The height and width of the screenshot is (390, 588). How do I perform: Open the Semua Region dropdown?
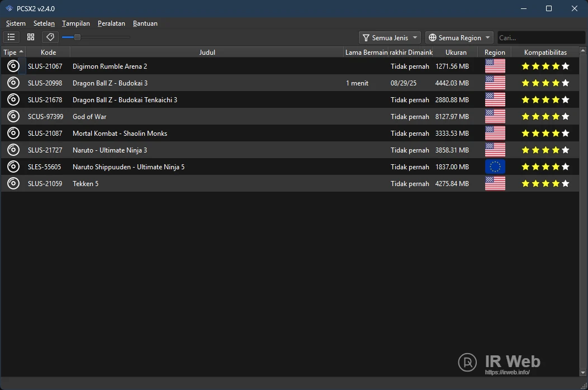(459, 37)
